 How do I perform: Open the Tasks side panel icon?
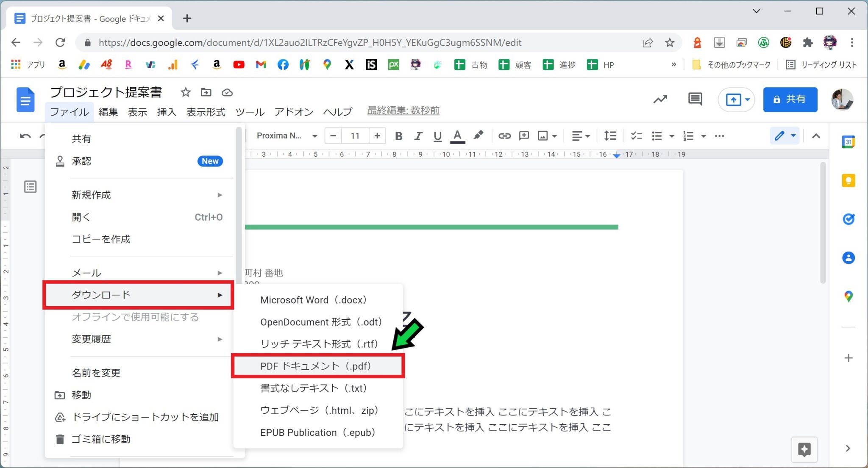coord(848,219)
